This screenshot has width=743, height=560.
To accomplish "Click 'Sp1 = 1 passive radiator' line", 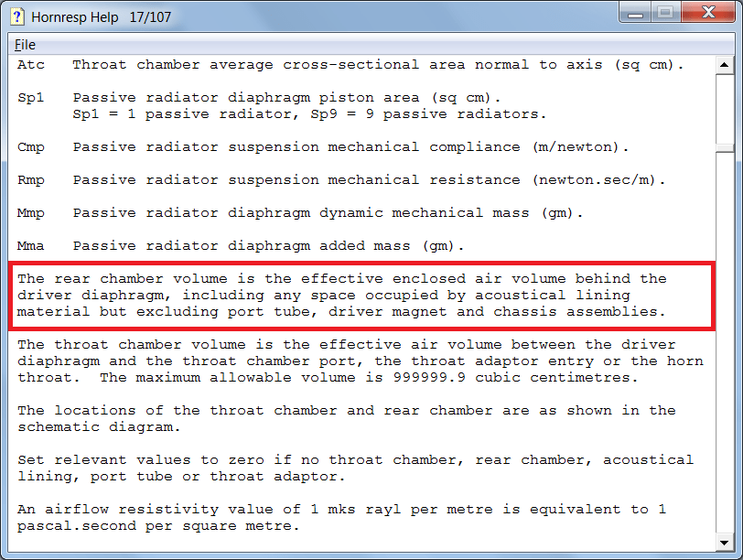I will (309, 114).
